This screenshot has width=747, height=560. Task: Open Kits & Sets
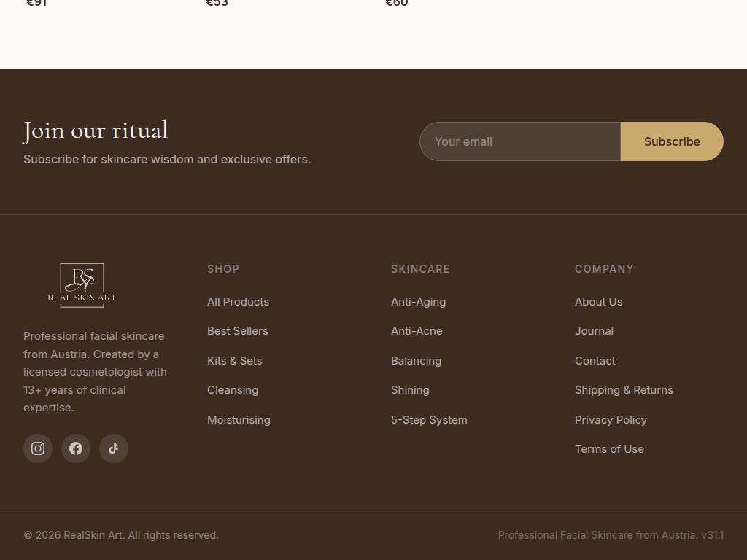234,360
